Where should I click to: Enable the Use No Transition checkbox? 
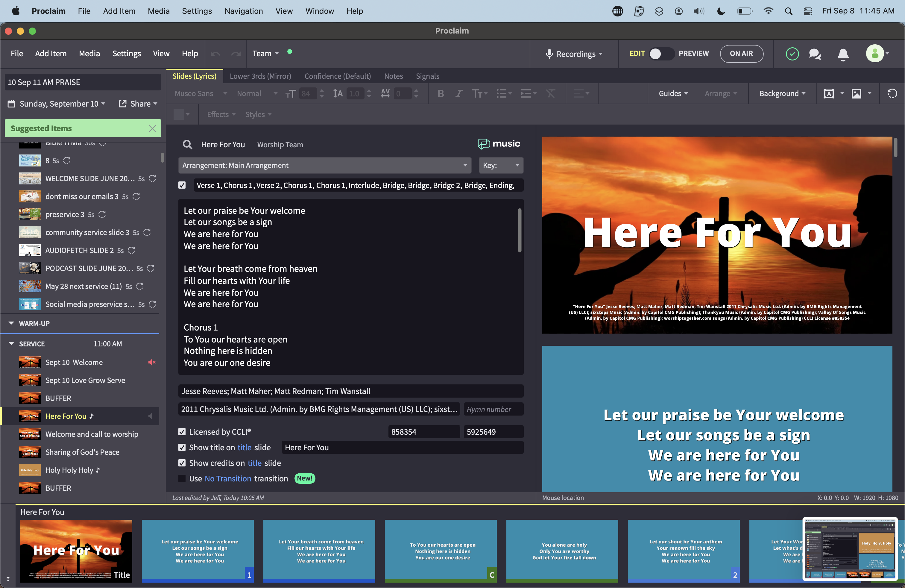click(182, 478)
